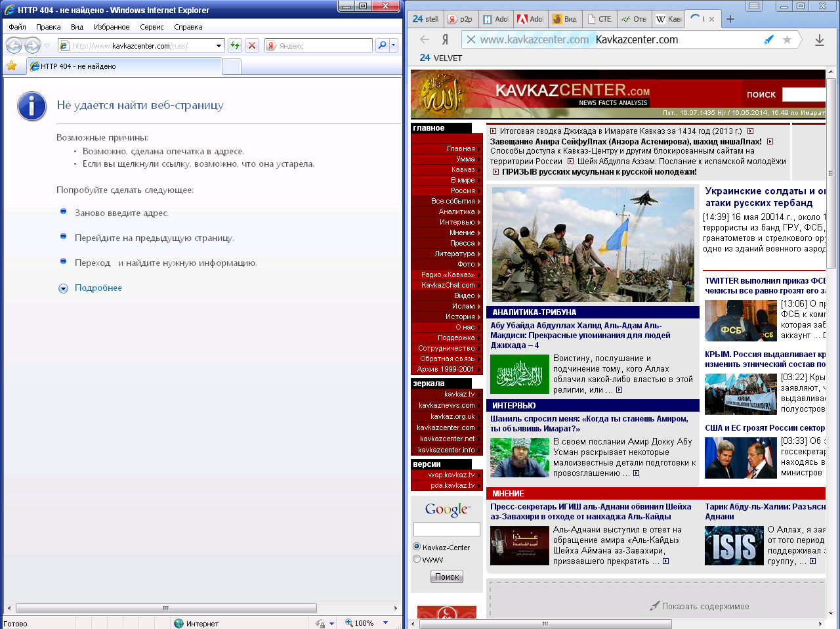
Task: Stop loading with red X in Internet Explorer
Action: pos(252,45)
